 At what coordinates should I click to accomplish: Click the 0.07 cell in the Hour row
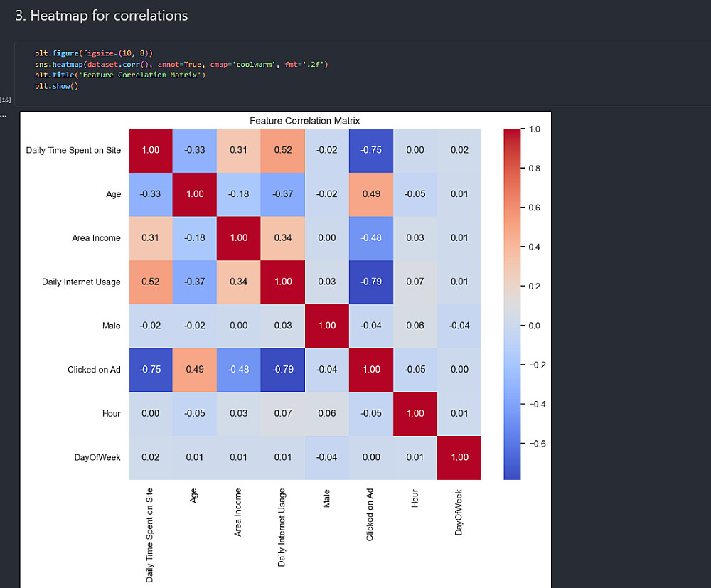(x=283, y=413)
